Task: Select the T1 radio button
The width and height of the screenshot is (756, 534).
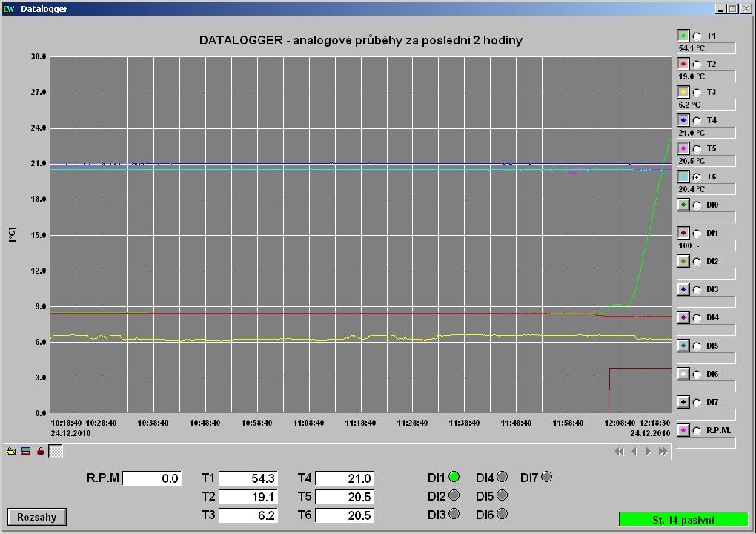Action: [x=697, y=36]
